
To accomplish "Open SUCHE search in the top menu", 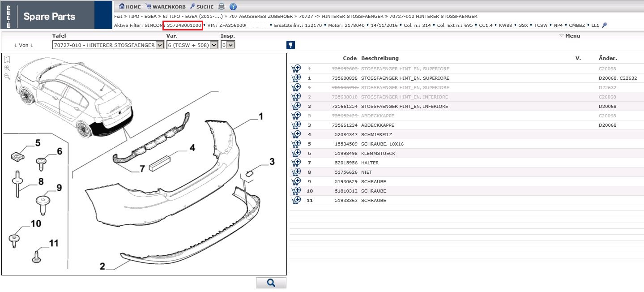I will (202, 7).
